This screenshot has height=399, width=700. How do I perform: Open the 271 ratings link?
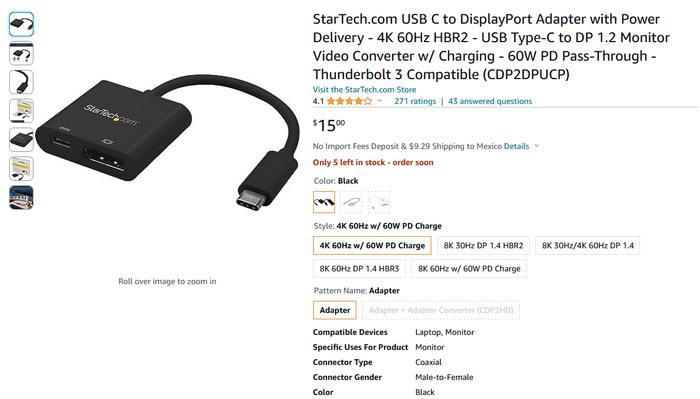coord(415,101)
